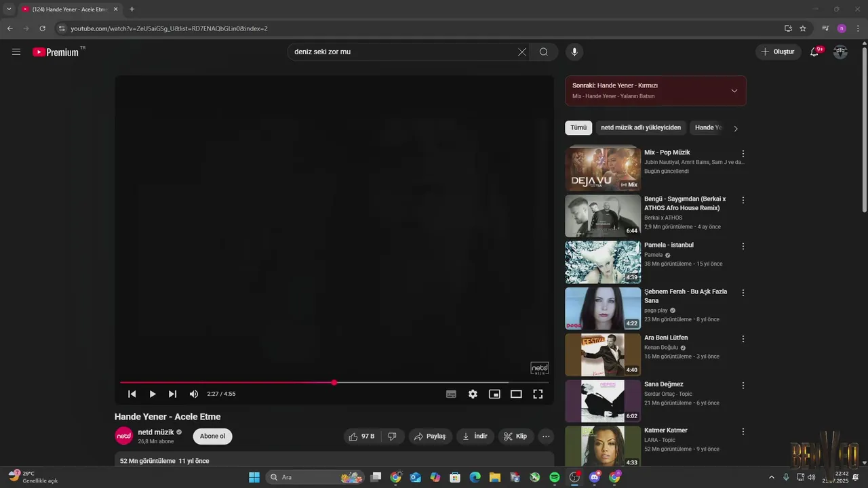Open Chrome three-dot menu

[x=859, y=28]
